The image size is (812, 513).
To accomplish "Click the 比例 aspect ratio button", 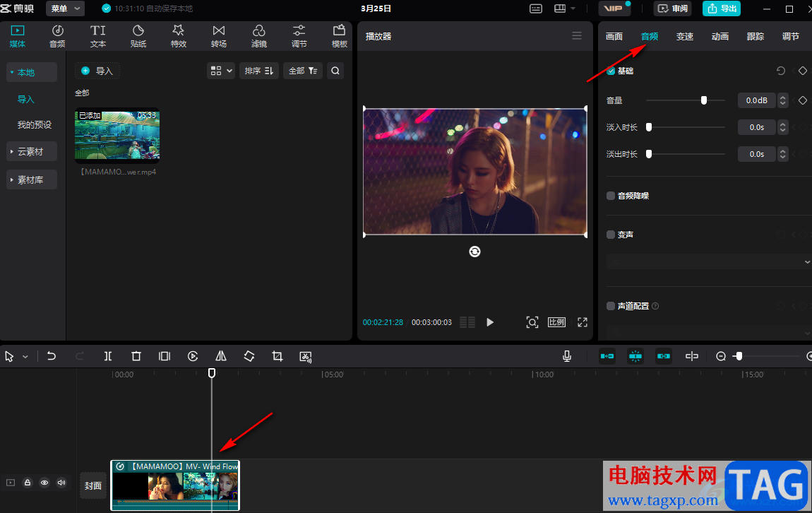I will point(556,322).
